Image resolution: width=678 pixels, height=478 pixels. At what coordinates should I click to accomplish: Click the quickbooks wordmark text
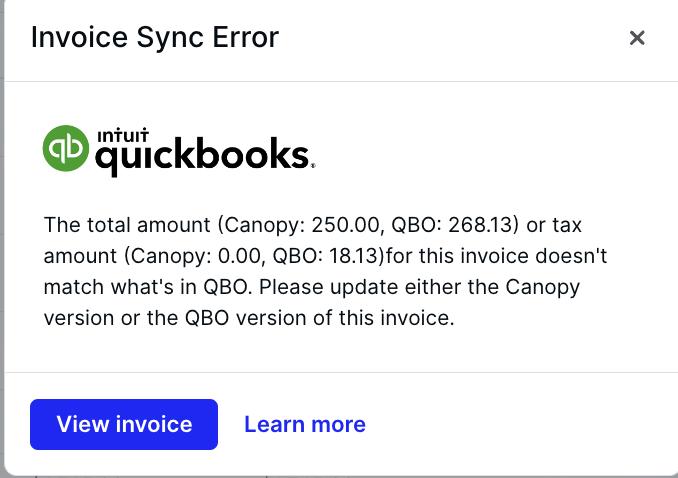click(x=202, y=156)
